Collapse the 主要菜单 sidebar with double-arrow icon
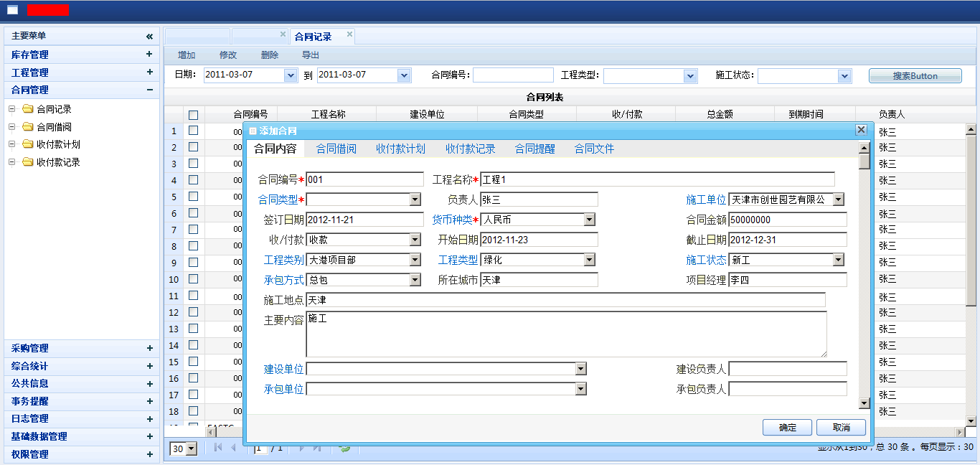Viewport: 980px width, 465px height. [149, 36]
